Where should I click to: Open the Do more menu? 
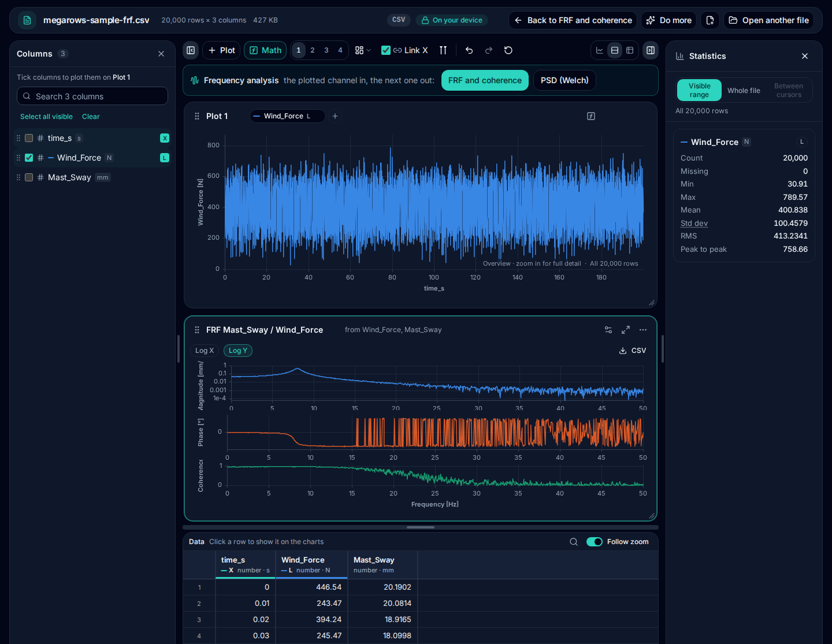pos(668,20)
